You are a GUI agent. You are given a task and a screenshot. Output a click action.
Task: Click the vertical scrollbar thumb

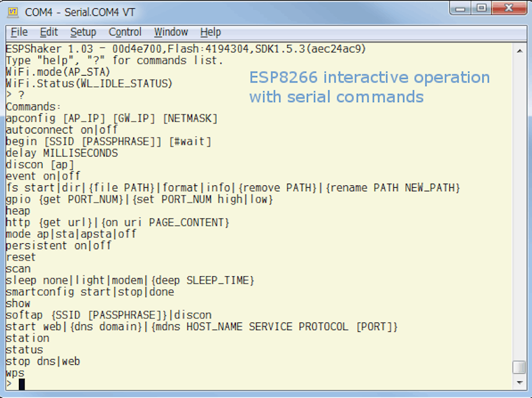point(519,367)
